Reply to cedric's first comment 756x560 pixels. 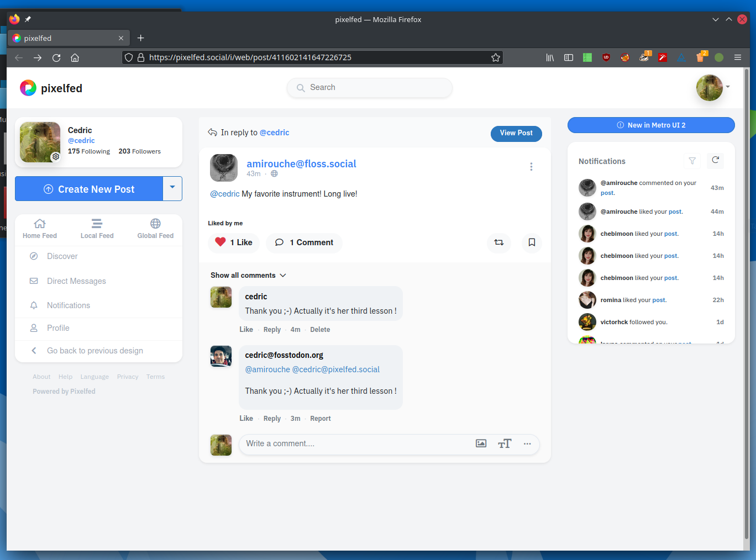[272, 330]
